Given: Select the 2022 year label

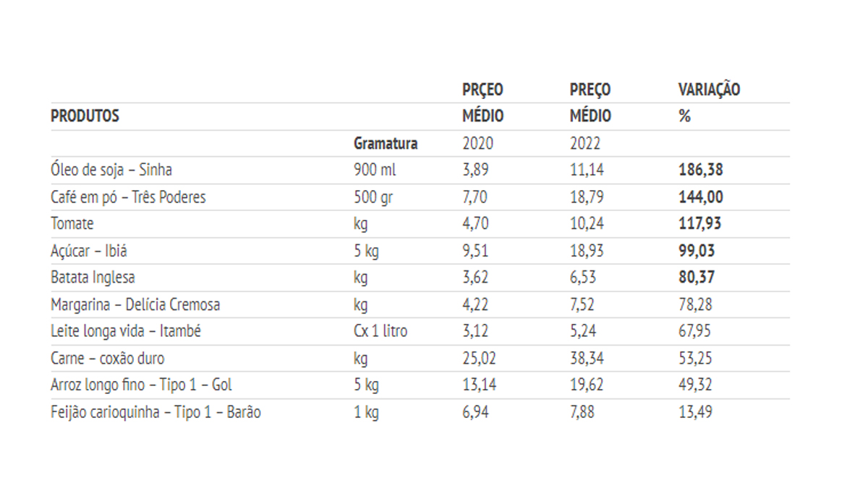Looking at the screenshot, I should pos(585,143).
